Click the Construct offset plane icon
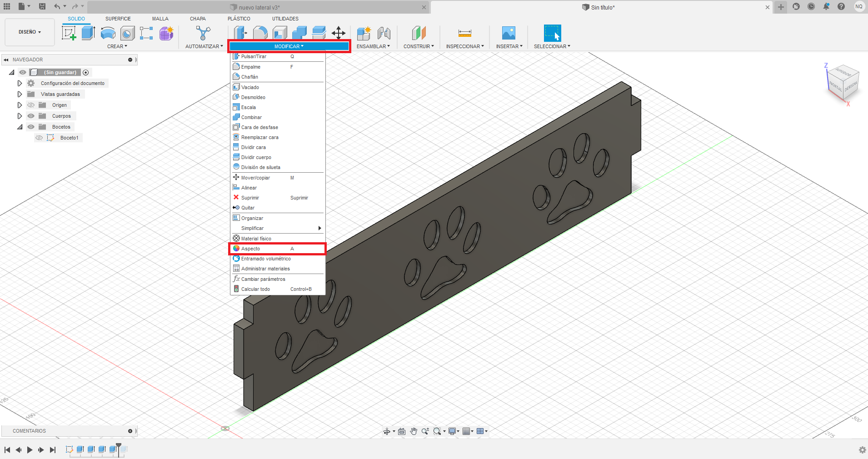Image resolution: width=868 pixels, height=459 pixels. coord(419,33)
